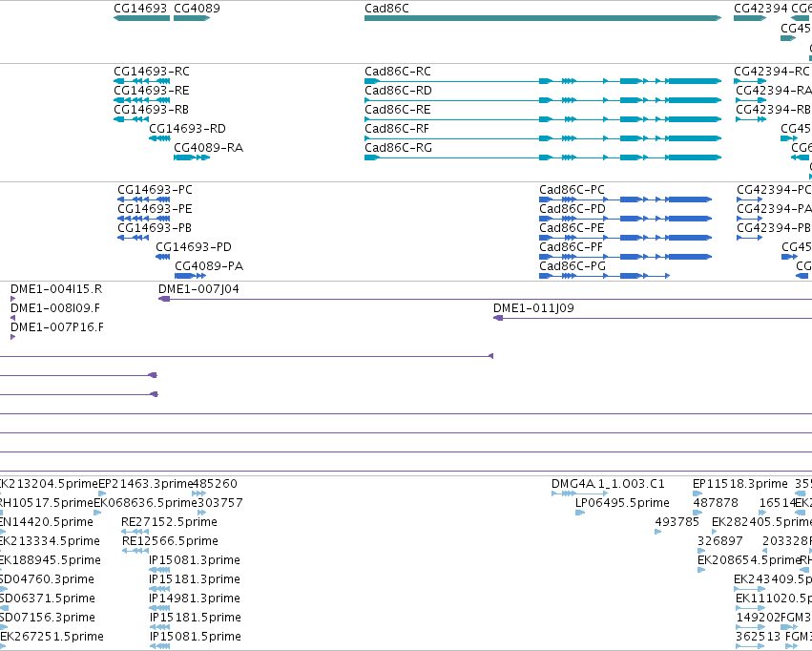This screenshot has width=812, height=651.
Task: Click protein label Cad86C-PF
Action: point(572,247)
